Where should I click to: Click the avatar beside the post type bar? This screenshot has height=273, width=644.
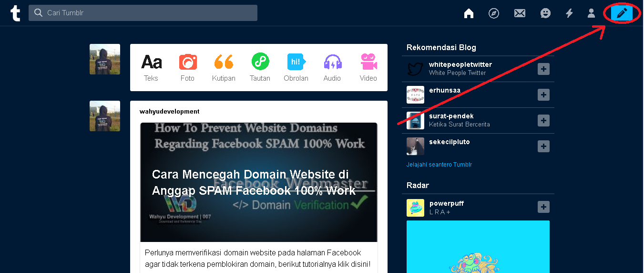coord(105,59)
